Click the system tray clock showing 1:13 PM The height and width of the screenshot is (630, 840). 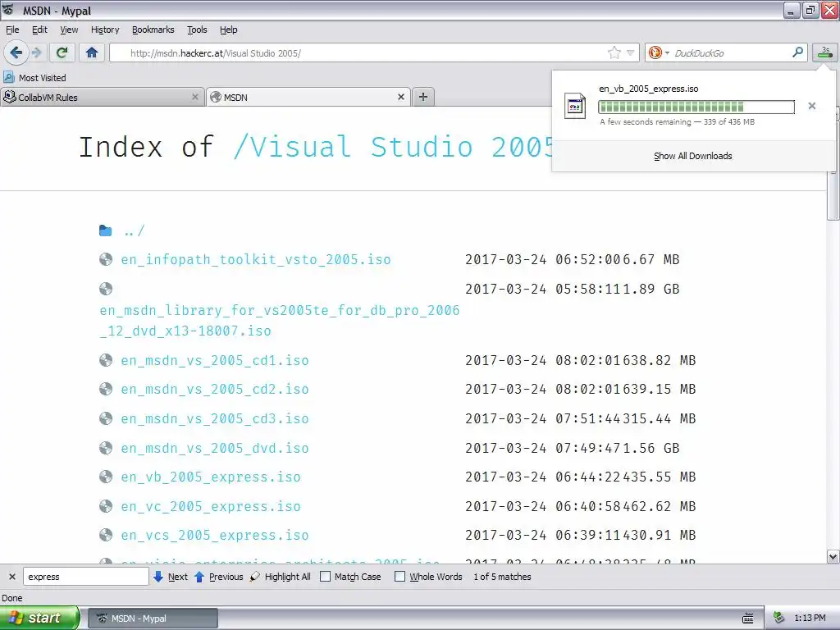810,619
